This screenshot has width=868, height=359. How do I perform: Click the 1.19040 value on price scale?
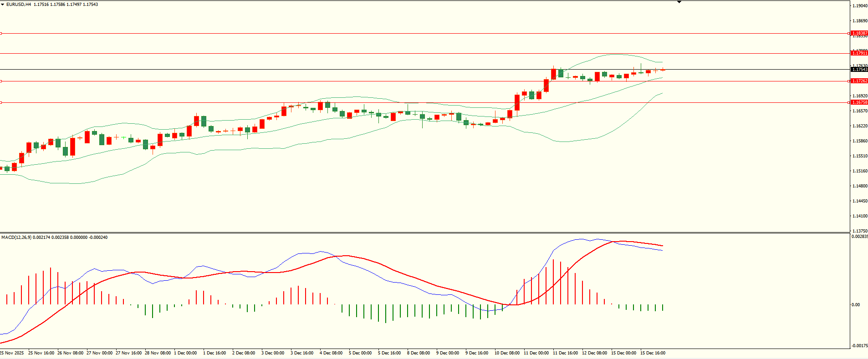pos(859,6)
